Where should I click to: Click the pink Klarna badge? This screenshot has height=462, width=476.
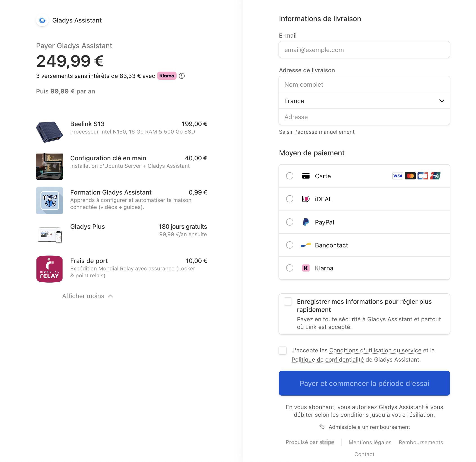[167, 76]
